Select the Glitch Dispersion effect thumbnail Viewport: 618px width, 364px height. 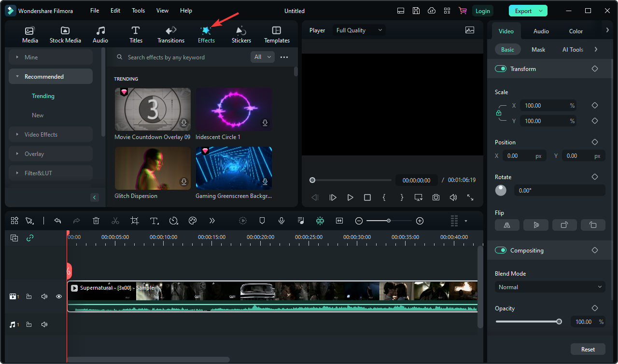point(153,168)
